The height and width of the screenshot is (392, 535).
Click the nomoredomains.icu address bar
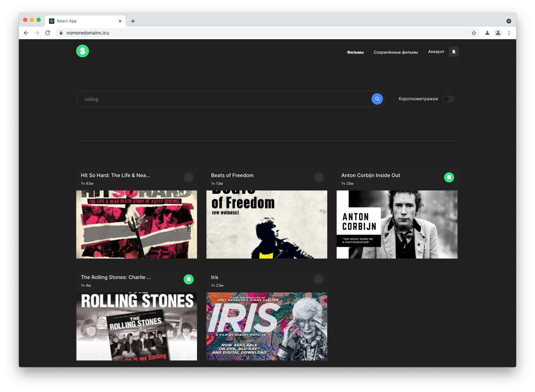click(267, 33)
